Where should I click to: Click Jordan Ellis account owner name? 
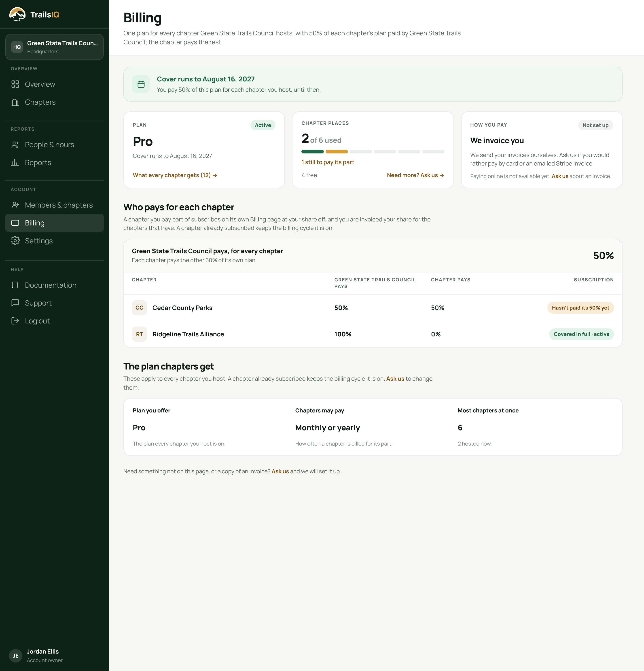pyautogui.click(x=43, y=652)
